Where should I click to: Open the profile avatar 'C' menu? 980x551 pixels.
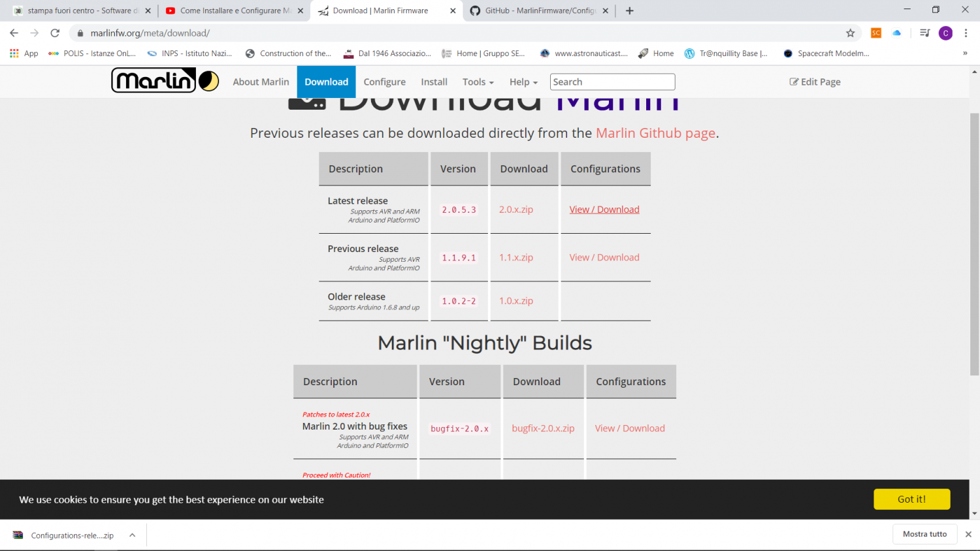click(x=945, y=33)
